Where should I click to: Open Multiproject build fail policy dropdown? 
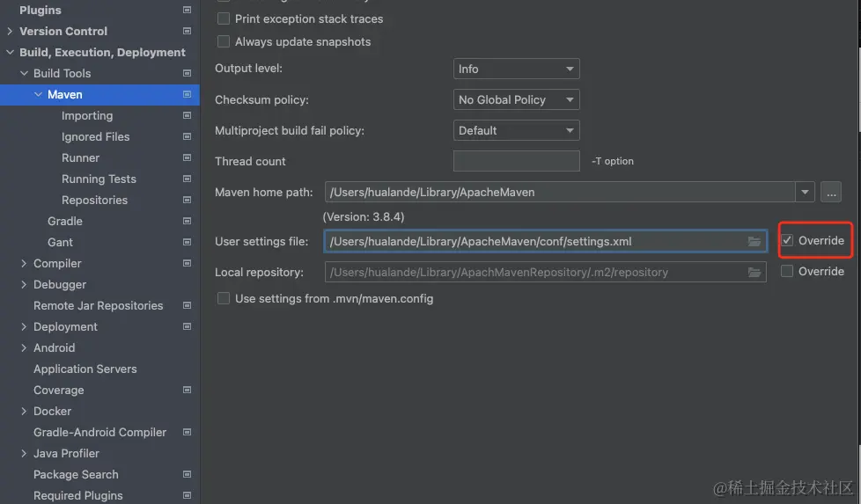pyautogui.click(x=516, y=130)
